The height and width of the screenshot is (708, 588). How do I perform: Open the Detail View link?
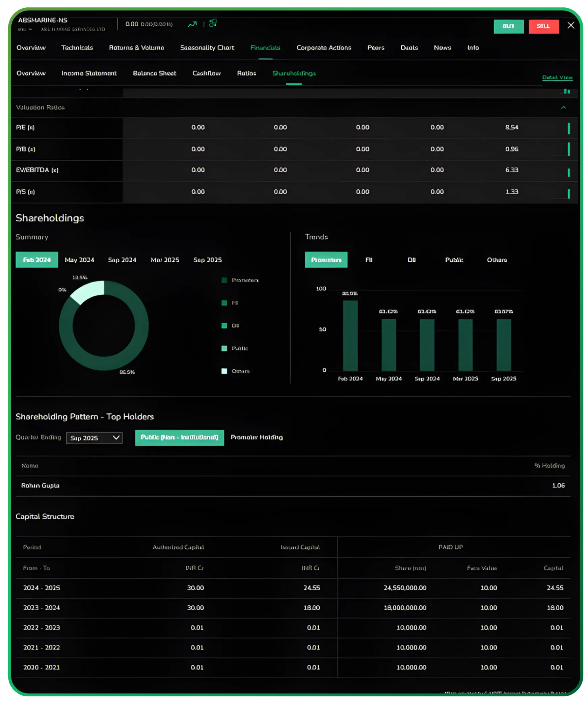click(557, 77)
